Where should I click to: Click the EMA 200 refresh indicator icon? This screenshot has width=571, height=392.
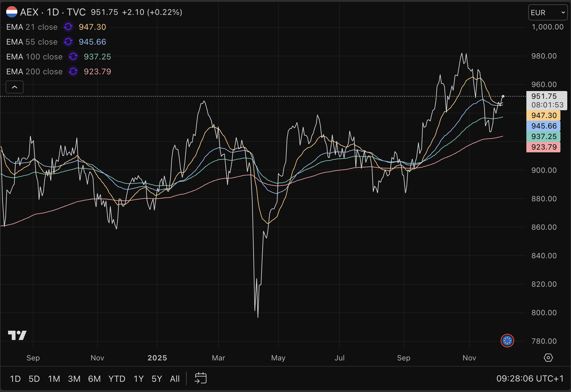pyautogui.click(x=73, y=72)
